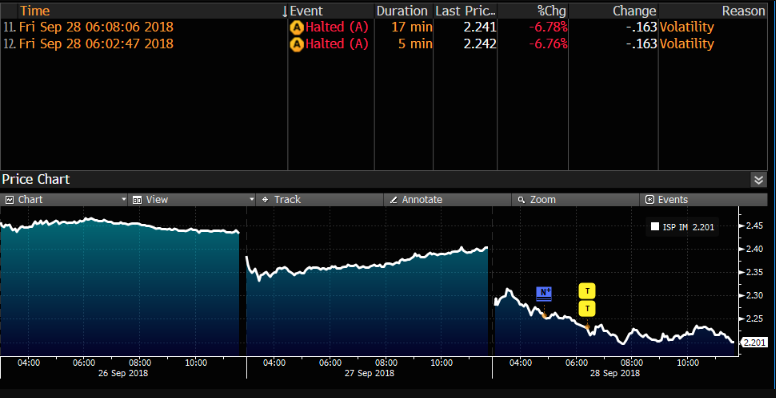
Task: Click the Zoom magnifier icon
Action: pos(521,199)
